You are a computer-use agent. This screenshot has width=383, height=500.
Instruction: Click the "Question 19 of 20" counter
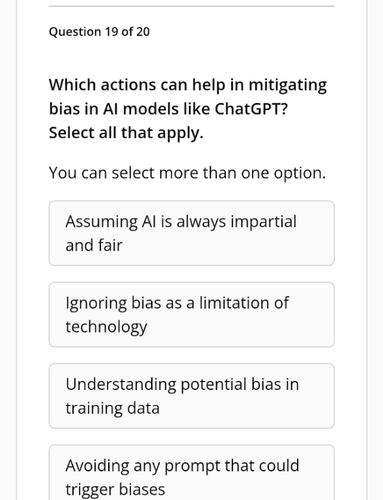pyautogui.click(x=99, y=32)
